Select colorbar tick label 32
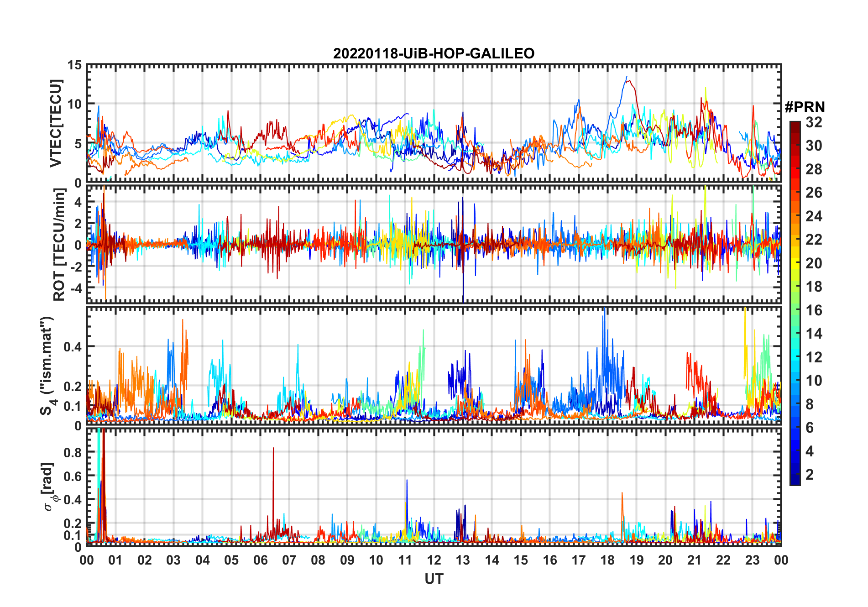 coord(814,122)
